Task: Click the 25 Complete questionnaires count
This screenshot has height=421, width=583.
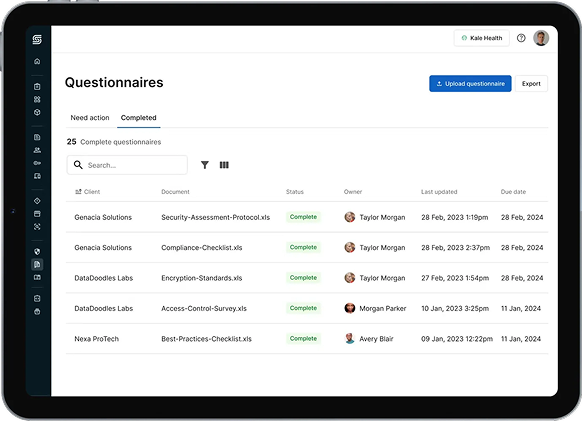Action: click(114, 142)
